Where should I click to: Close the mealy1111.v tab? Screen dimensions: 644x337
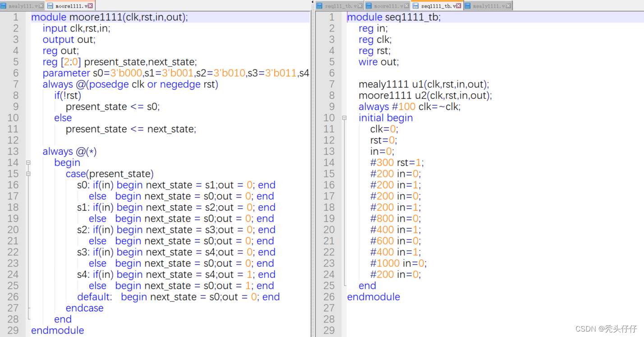(509, 6)
